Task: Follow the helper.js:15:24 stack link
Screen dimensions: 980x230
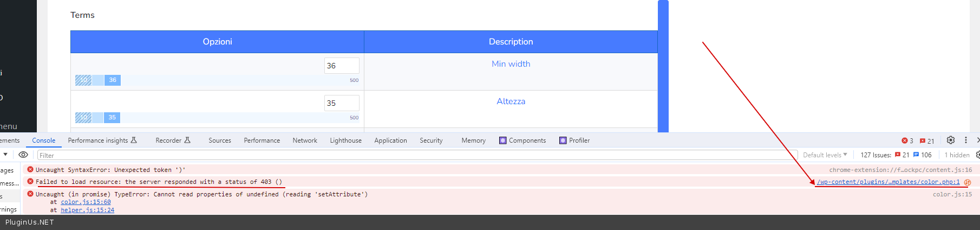Action: 87,210
